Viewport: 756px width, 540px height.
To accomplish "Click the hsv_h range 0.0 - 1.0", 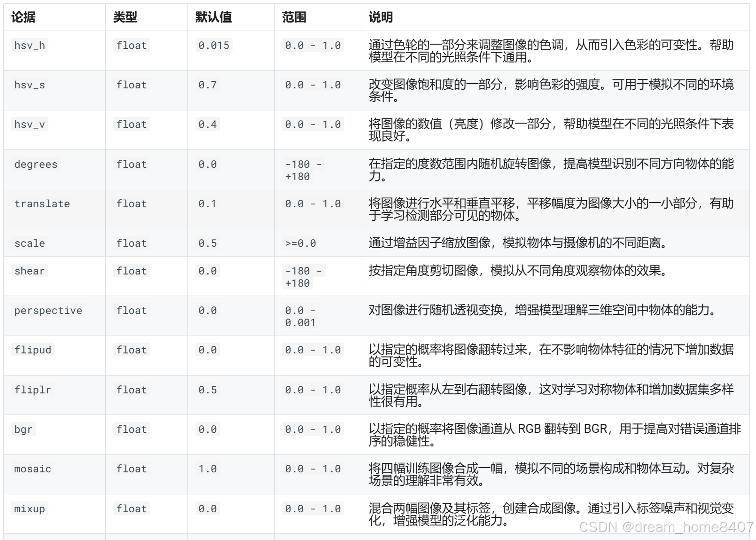I will pos(313,45).
